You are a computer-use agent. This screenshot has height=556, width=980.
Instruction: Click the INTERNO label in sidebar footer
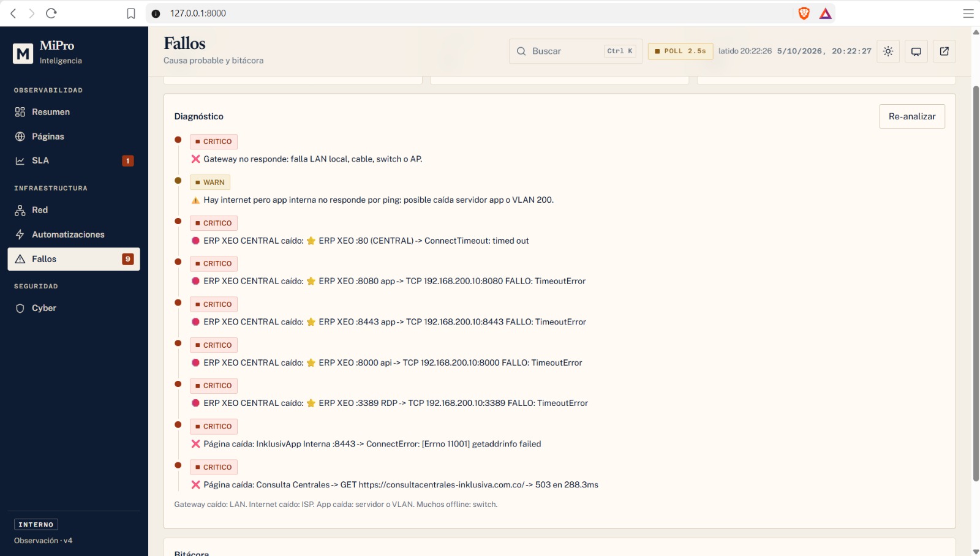coord(36,525)
